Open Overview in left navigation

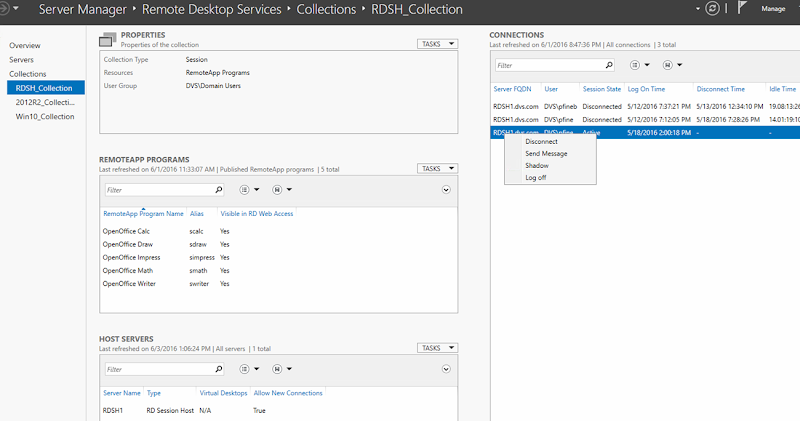24,45
